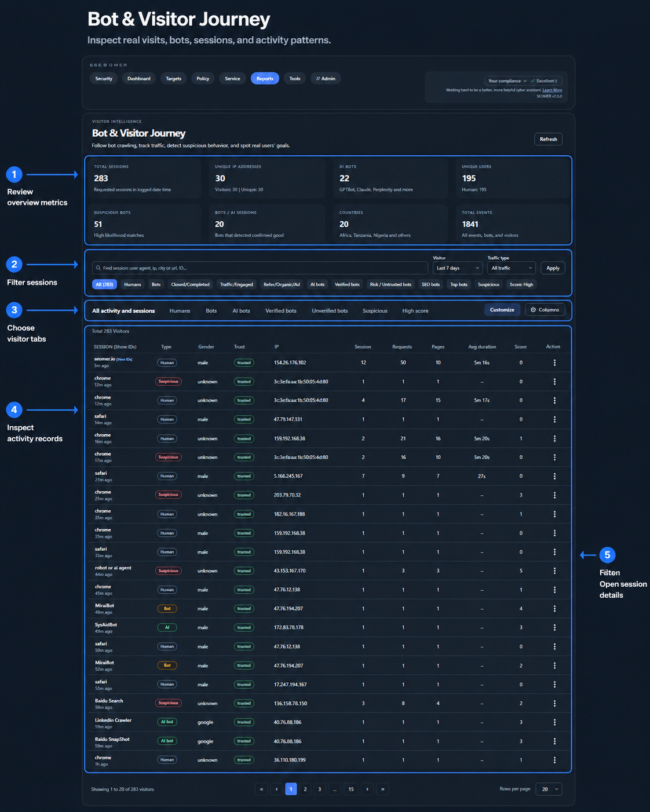Open the Admin navigation item

click(x=326, y=79)
